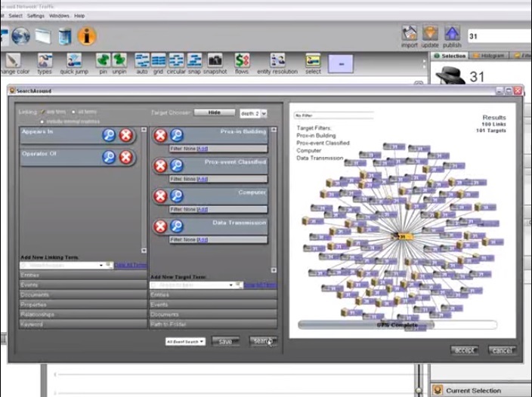Screen dimensions: 532x397
Task: Expand the target Path to Folder section
Action: 213,325
